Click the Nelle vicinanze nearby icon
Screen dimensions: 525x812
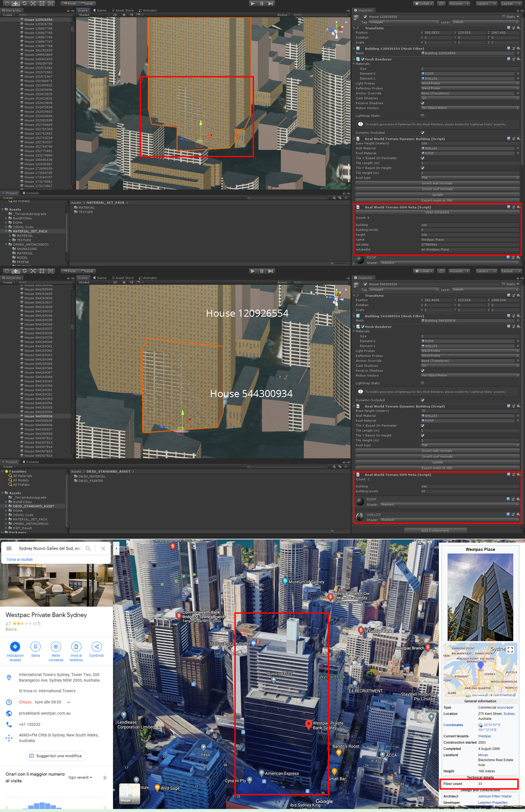click(56, 646)
